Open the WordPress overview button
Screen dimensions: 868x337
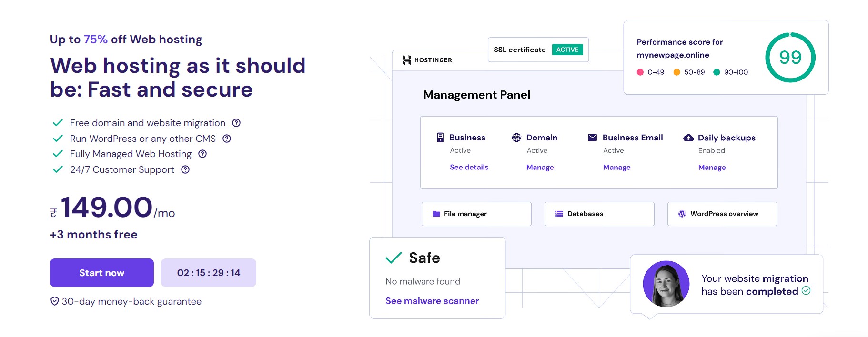[722, 214]
